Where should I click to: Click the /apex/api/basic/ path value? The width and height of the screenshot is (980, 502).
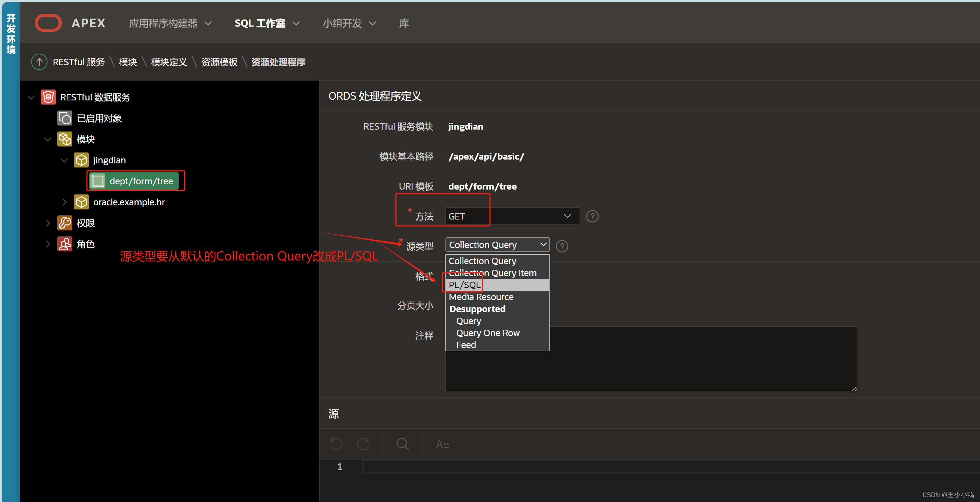(486, 156)
